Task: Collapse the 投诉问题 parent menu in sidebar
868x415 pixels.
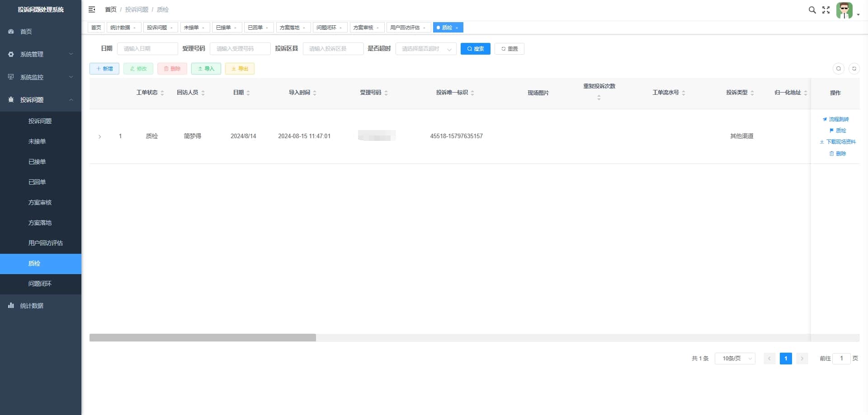Action: click(x=41, y=100)
